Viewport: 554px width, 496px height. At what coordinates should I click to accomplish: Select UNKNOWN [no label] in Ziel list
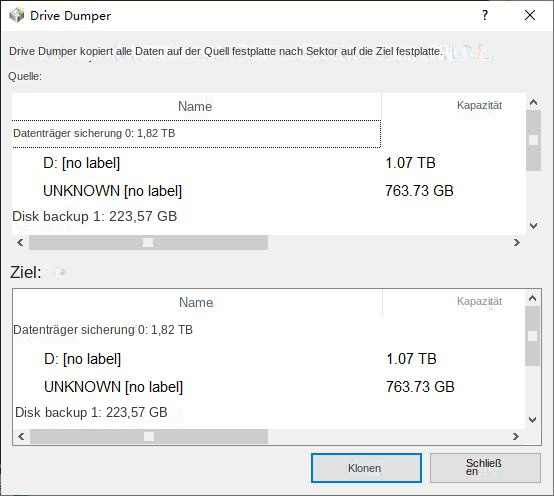[113, 387]
